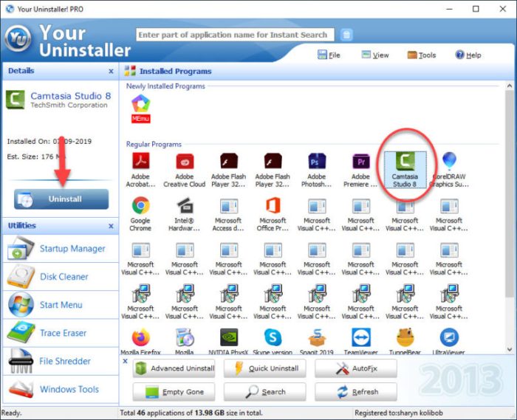Click Quick Uninstall button

[264, 368]
